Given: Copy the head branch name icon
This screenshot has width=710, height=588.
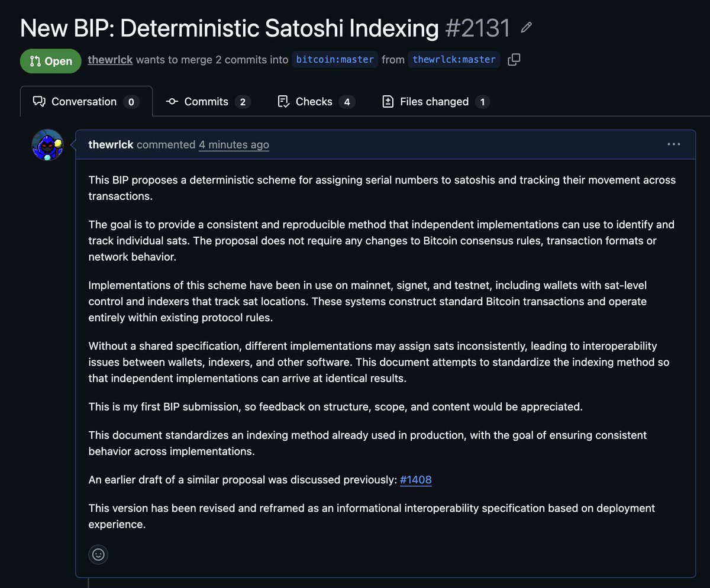Looking at the screenshot, I should [x=514, y=59].
